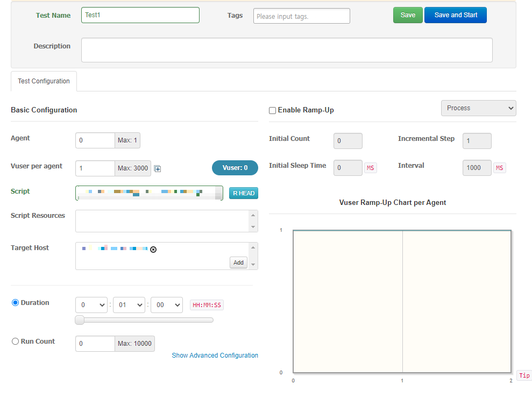Click the Script Resources scroll down arrow
532x405 pixels.
pyautogui.click(x=253, y=227)
